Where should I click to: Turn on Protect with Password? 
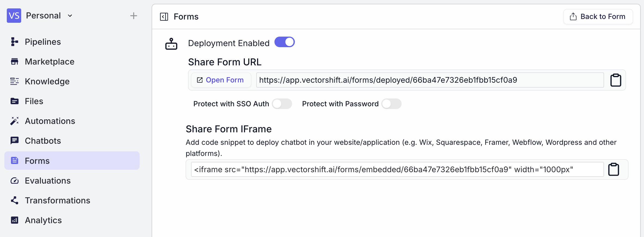tap(391, 104)
